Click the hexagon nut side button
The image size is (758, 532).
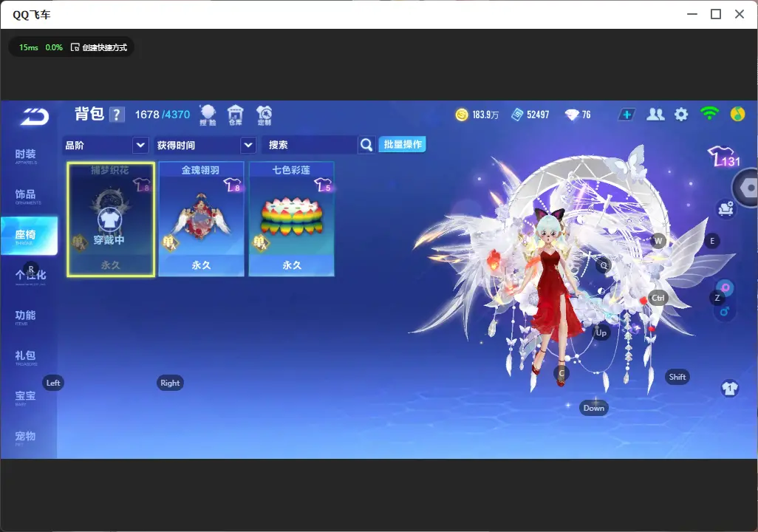746,188
